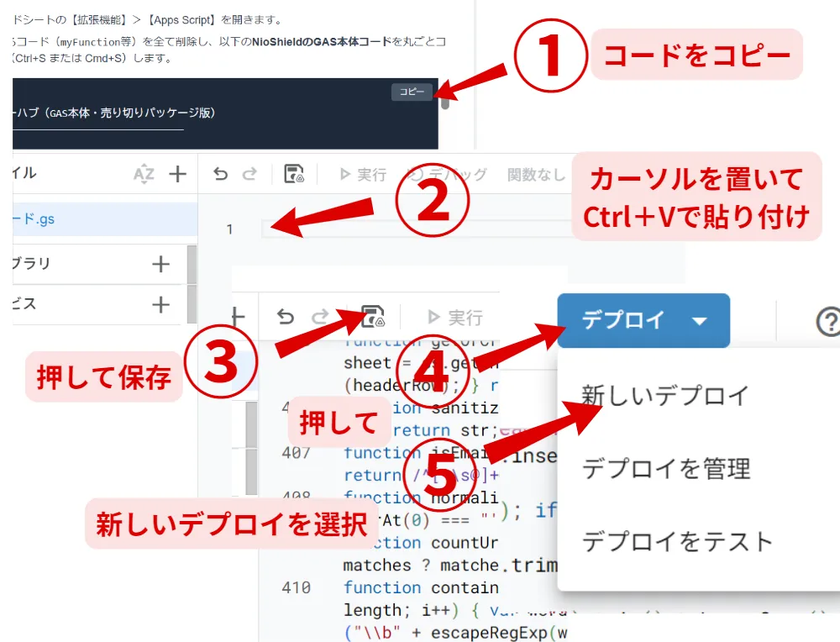
Task: Click undo arrow in upper editor toolbar
Action: point(221,174)
